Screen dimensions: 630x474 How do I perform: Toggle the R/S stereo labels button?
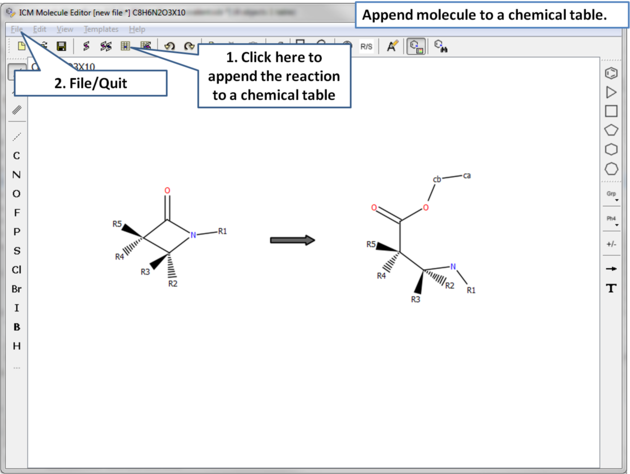(366, 46)
